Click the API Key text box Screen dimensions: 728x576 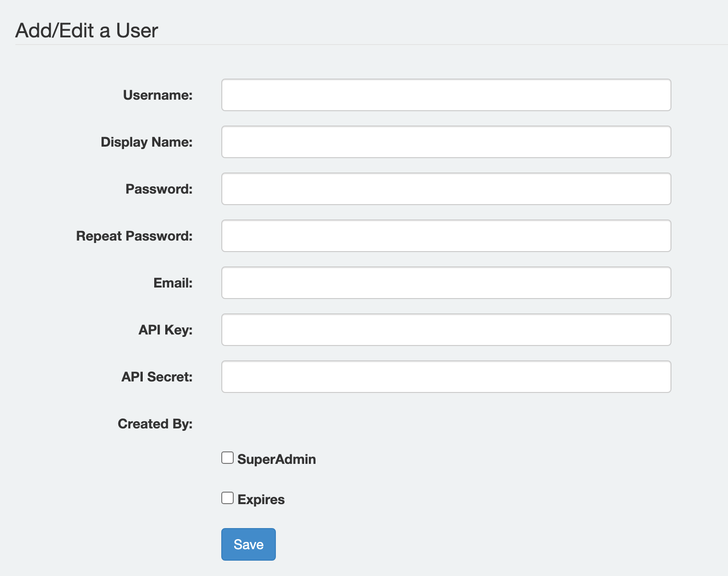tap(446, 330)
